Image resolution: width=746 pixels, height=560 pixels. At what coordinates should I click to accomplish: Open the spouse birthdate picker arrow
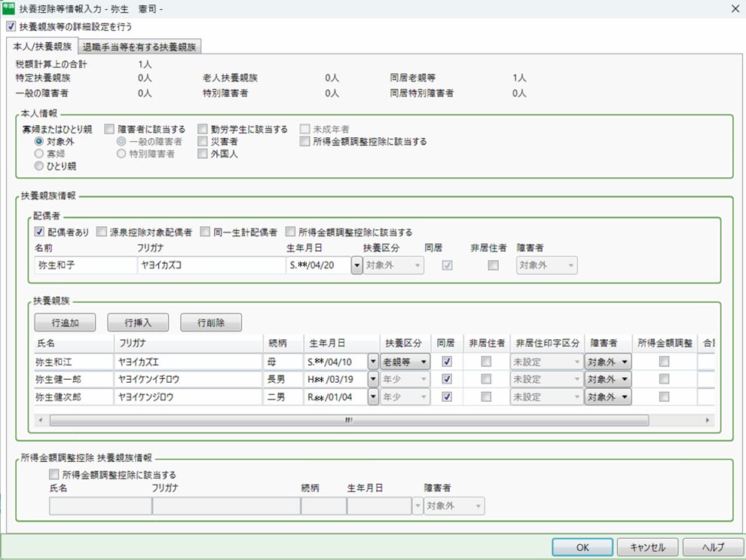pos(356,265)
